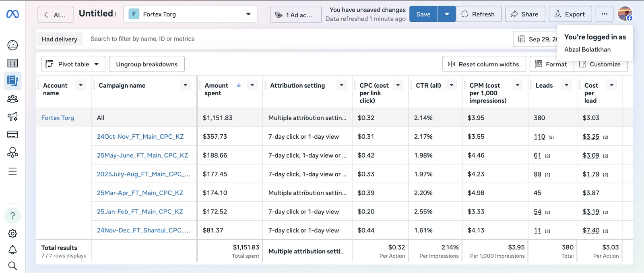644x273 pixels.
Task: Open campaign 24Oct-Nov_FT_Main_CPC_KZ
Action: (x=140, y=137)
